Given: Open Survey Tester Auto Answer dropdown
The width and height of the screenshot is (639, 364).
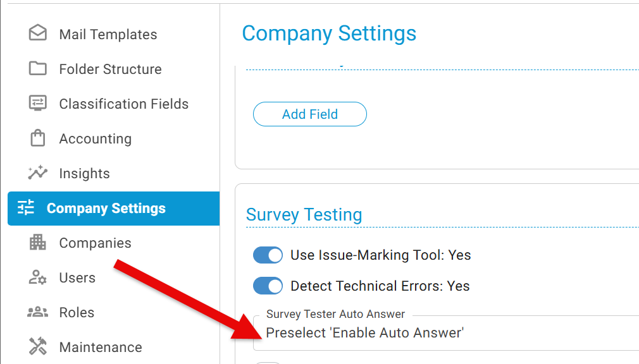Looking at the screenshot, I should (x=443, y=332).
